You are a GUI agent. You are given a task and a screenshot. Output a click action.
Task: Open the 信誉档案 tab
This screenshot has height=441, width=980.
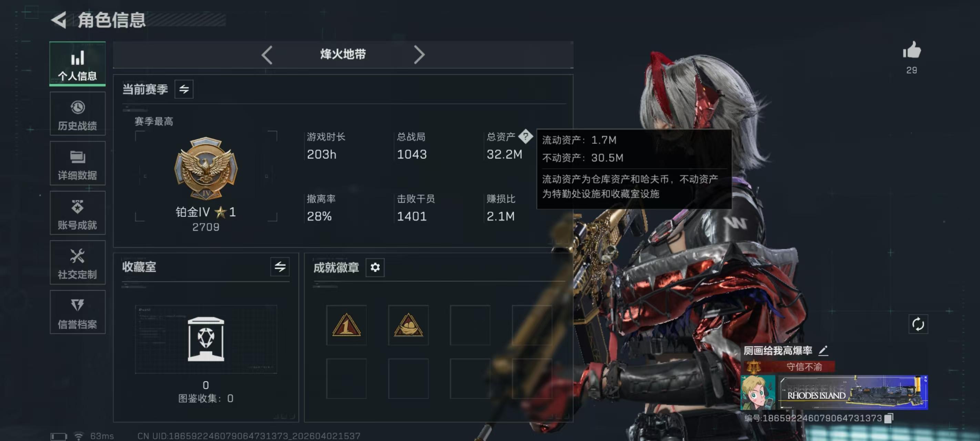pos(78,312)
